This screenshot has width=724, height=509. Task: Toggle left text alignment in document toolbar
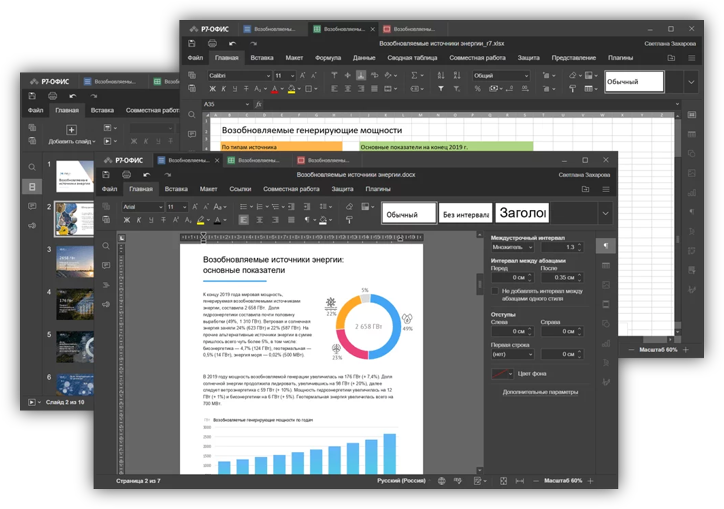coord(243,220)
